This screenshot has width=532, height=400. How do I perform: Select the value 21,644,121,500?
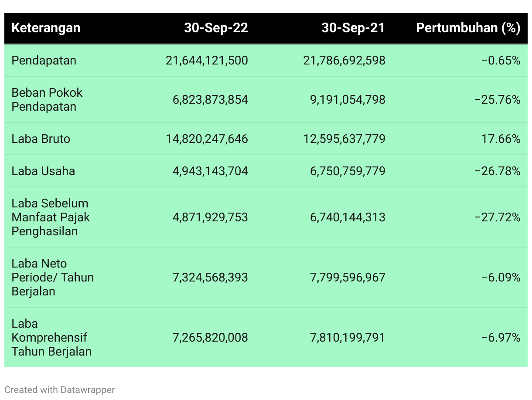[207, 60]
